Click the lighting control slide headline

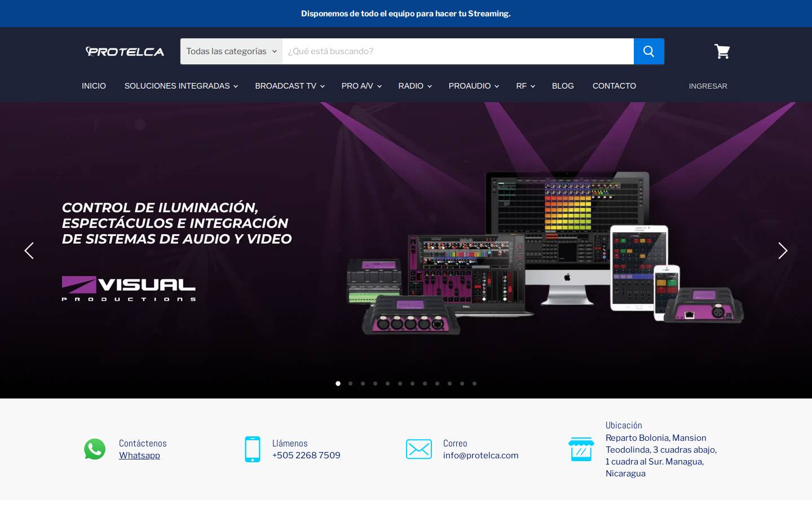coord(176,223)
